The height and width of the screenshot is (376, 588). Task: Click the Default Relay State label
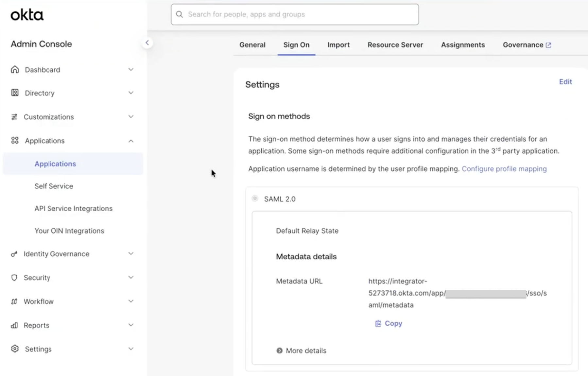(x=307, y=231)
